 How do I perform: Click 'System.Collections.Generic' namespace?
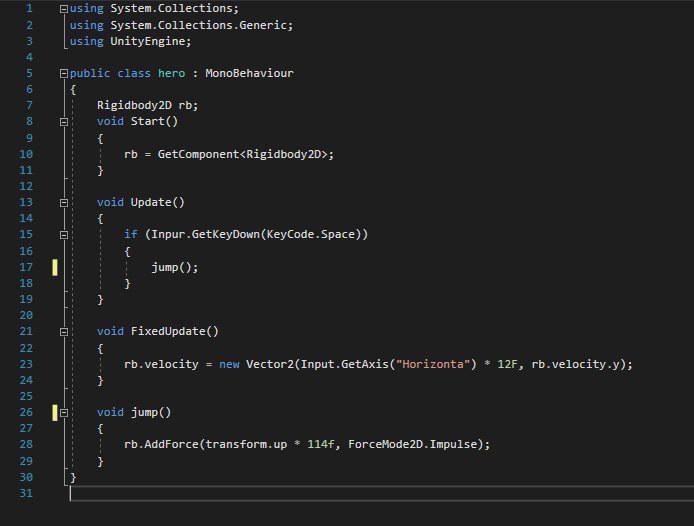pyautogui.click(x=199, y=25)
